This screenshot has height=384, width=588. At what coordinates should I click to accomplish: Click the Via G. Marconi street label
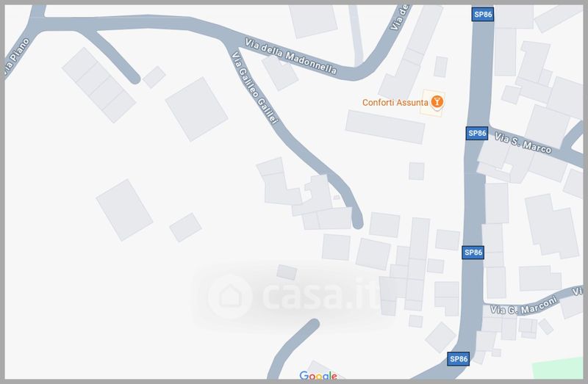[523, 305]
